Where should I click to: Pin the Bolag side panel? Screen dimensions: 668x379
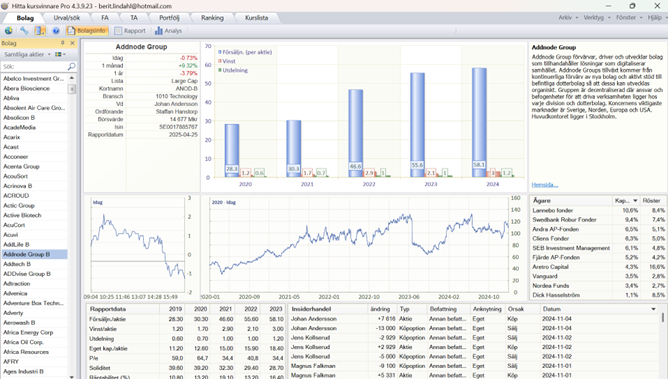point(63,43)
